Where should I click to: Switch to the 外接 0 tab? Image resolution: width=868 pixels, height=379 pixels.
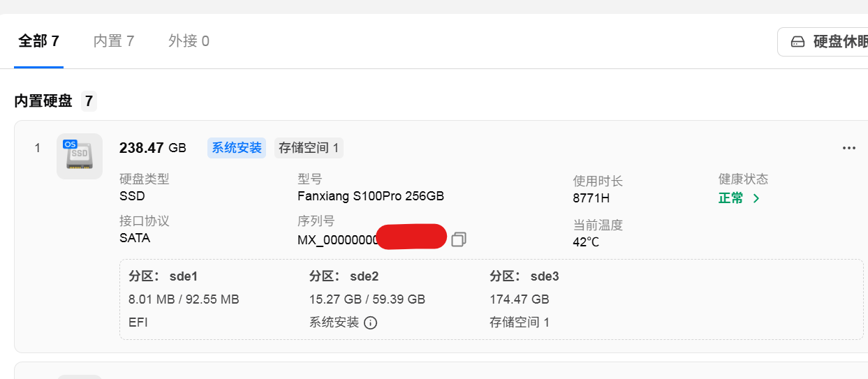click(x=189, y=41)
